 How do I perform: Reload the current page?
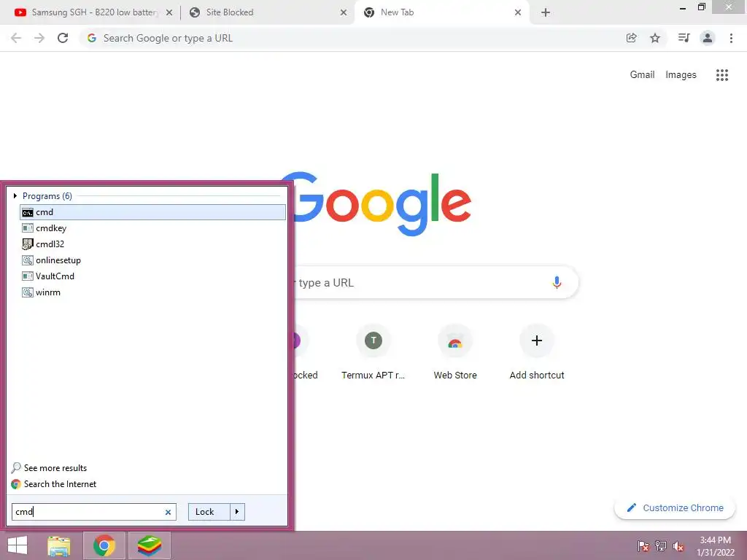click(x=63, y=38)
